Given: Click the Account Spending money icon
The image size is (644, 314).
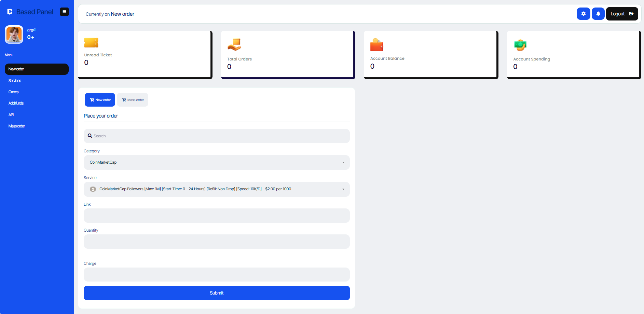Looking at the screenshot, I should [520, 45].
